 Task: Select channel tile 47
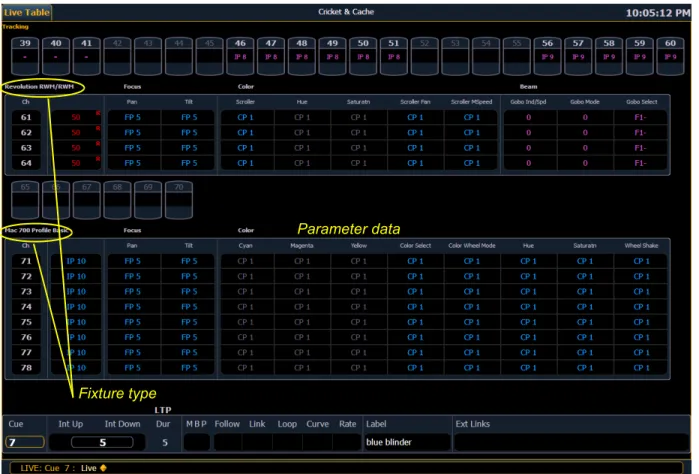click(x=271, y=56)
